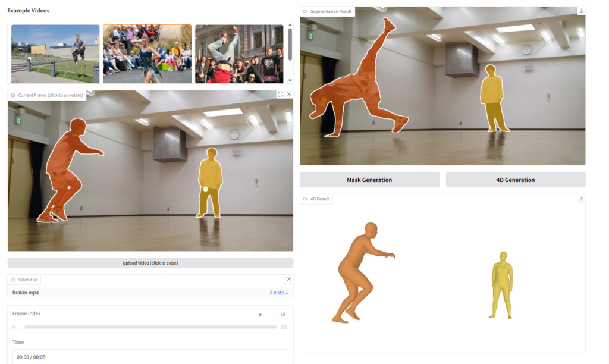Reset the Frame Index value
The height and width of the screenshot is (364, 609).
pyautogui.click(x=284, y=315)
